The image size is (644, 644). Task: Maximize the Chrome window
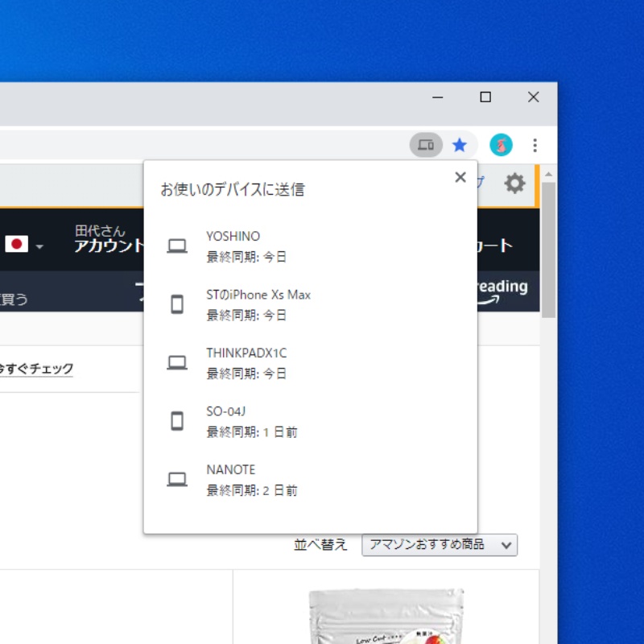pyautogui.click(x=485, y=97)
